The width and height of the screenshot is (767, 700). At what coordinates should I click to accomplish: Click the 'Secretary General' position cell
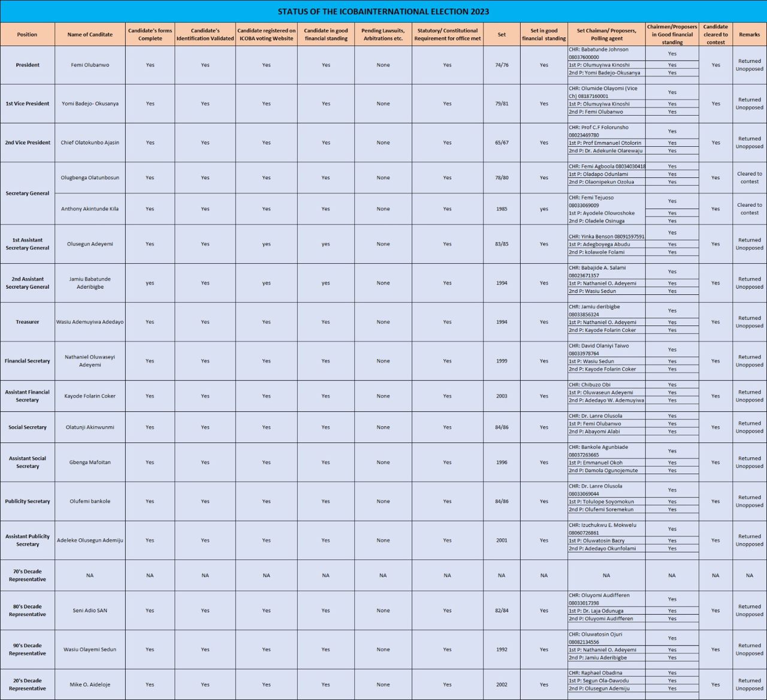[x=28, y=194]
